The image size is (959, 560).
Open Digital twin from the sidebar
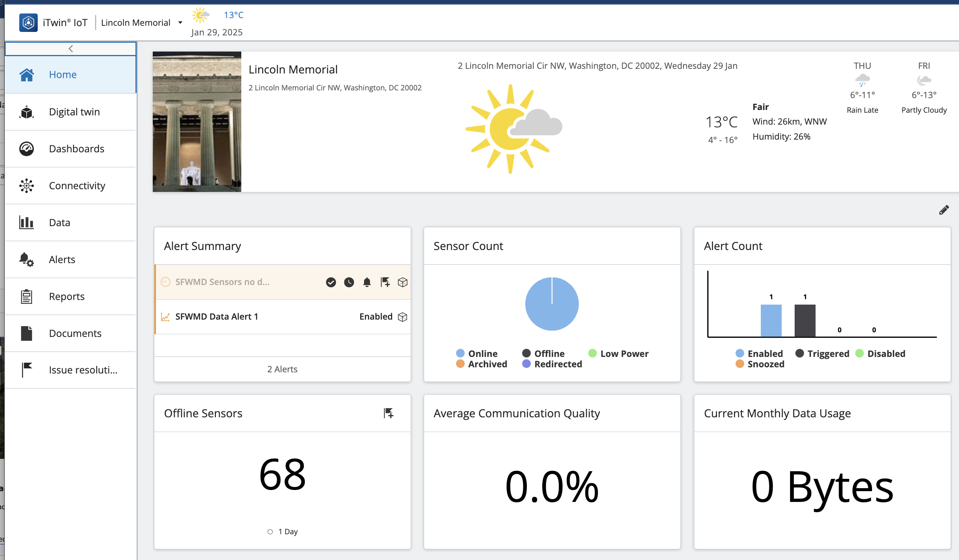74,112
